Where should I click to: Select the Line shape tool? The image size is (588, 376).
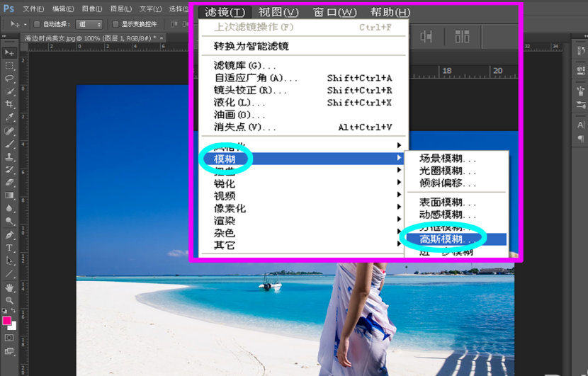click(x=9, y=273)
